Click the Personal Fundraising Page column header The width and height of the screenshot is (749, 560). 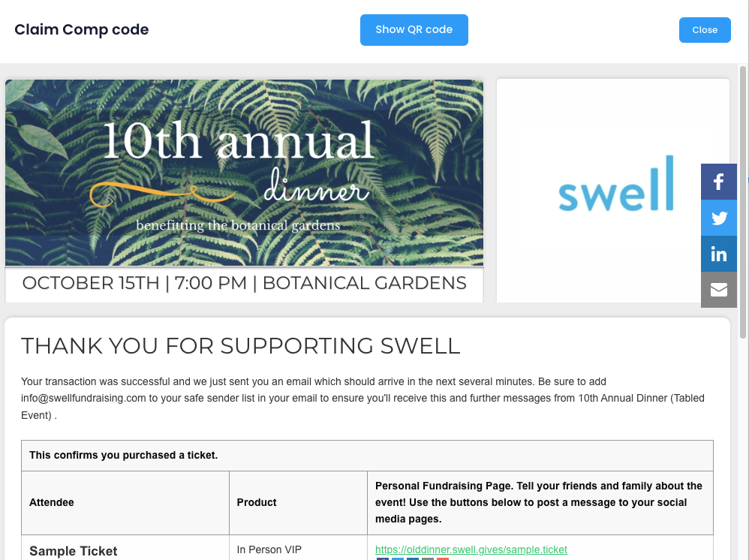(540, 502)
